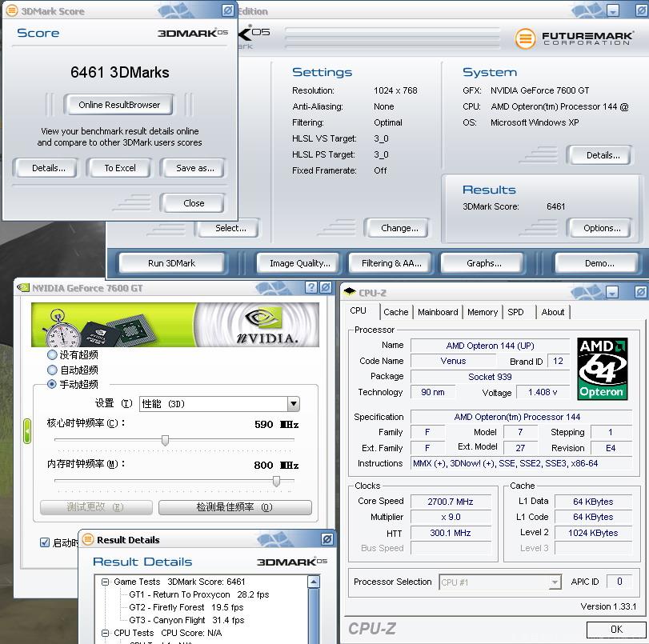Select the third overclocking radio option
Image resolution: width=649 pixels, height=644 pixels.
coord(52,384)
